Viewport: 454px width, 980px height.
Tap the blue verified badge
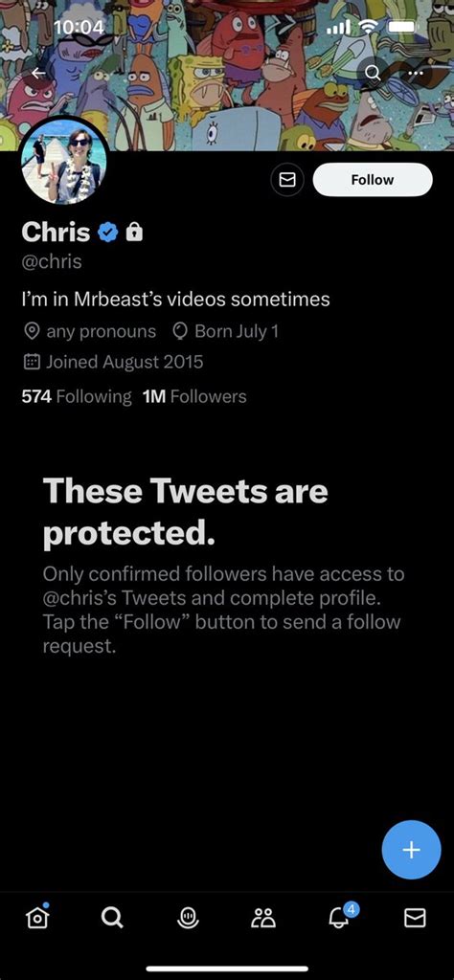pos(108,233)
